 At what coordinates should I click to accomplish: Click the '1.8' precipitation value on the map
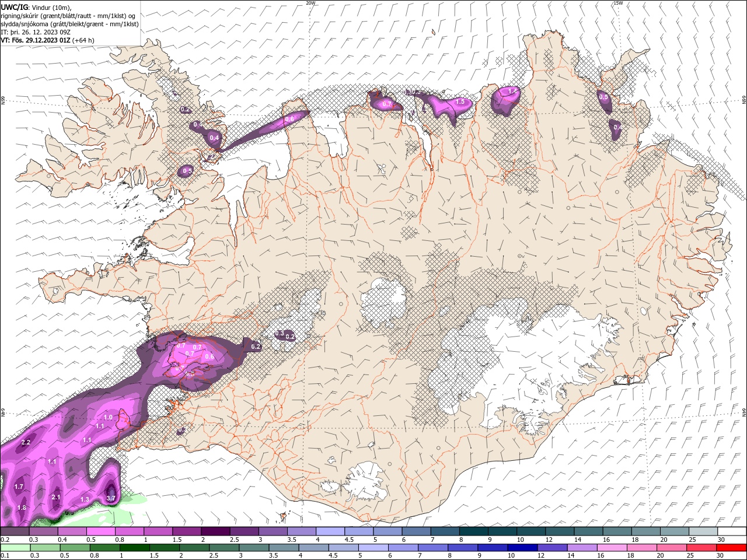tap(22, 508)
